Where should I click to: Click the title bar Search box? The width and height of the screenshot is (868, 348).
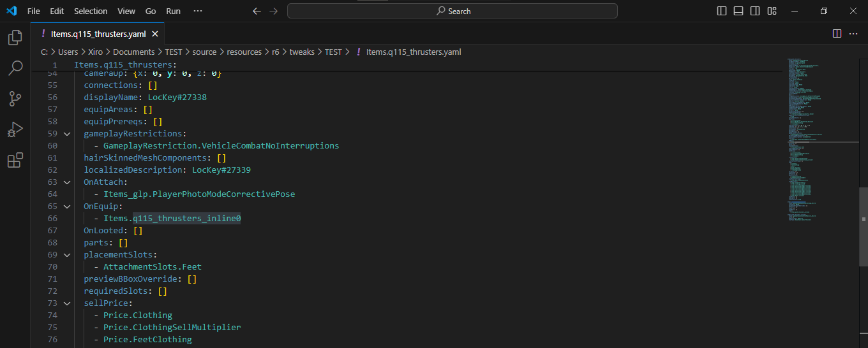tap(452, 11)
